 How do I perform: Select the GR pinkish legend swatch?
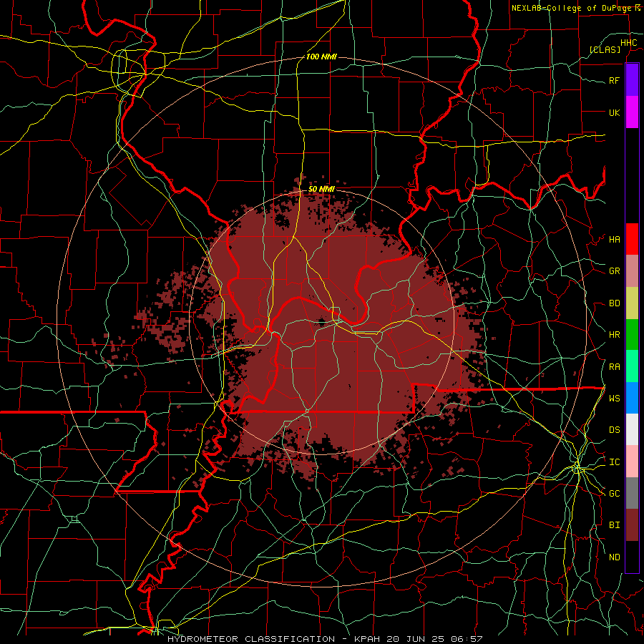(x=632, y=271)
